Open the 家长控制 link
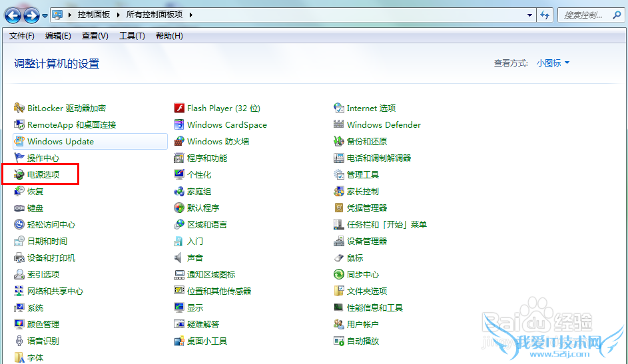The image size is (628, 364). click(363, 192)
